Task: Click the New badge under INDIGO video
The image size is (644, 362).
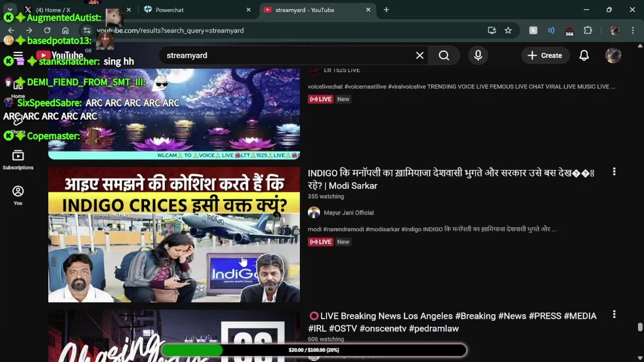Action: pyautogui.click(x=343, y=242)
